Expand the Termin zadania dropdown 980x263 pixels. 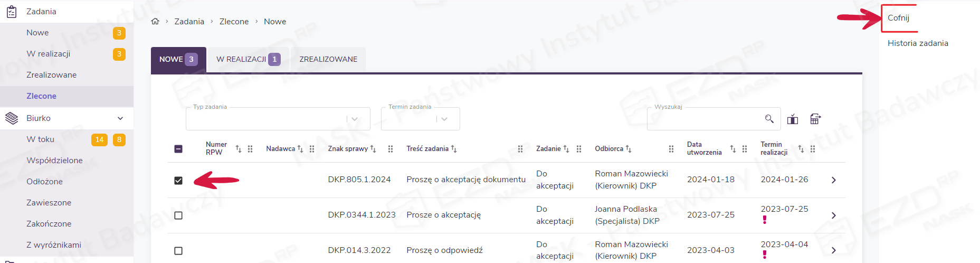444,119
